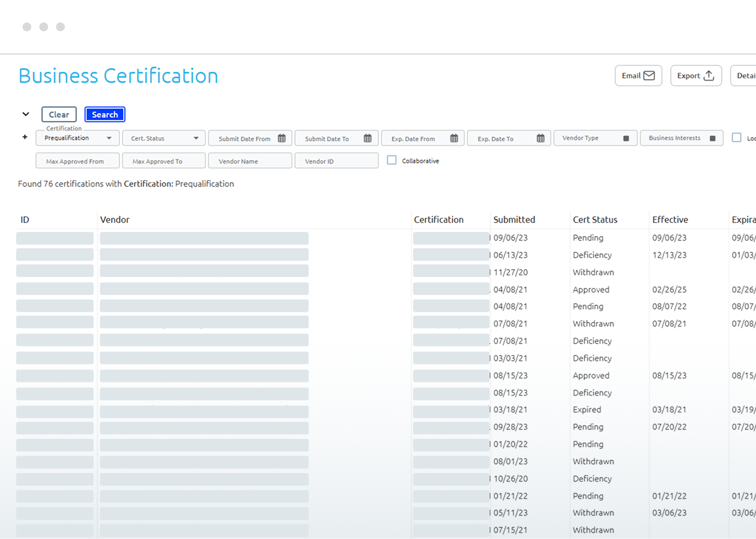Enable the Collaborative checkbox
This screenshot has height=539, width=756.
pyautogui.click(x=392, y=161)
